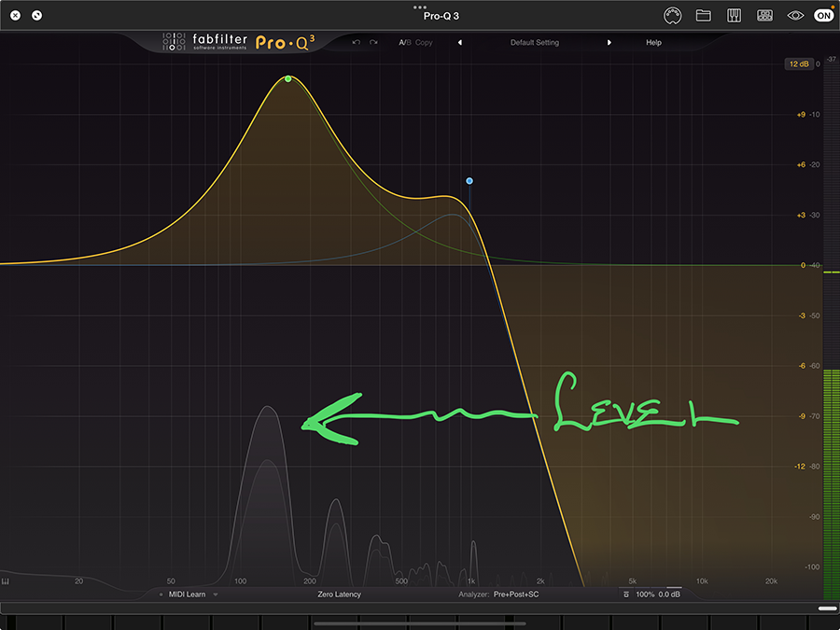Open the Default Setting preset menu

(534, 42)
